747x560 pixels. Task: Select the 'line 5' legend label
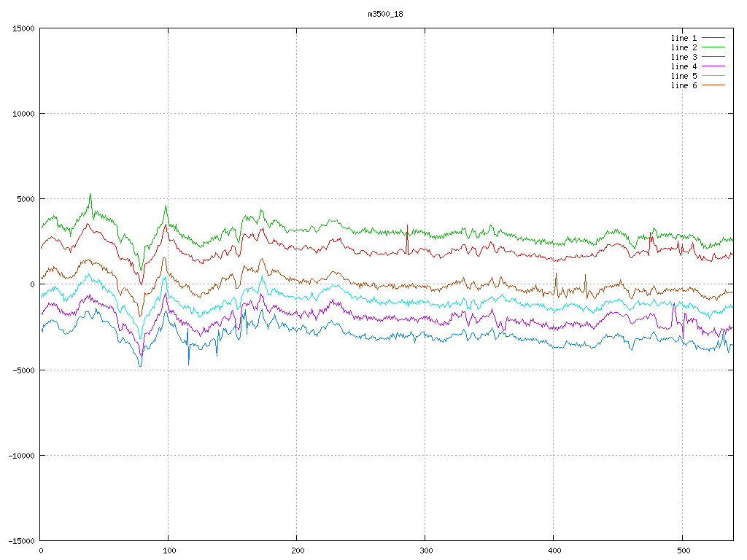coord(684,76)
